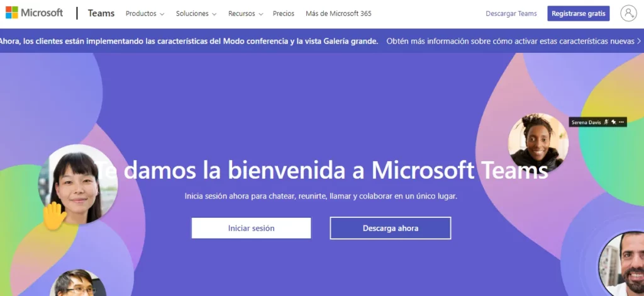Open the Precios page
Image resolution: width=644 pixels, height=296 pixels.
pyautogui.click(x=283, y=14)
